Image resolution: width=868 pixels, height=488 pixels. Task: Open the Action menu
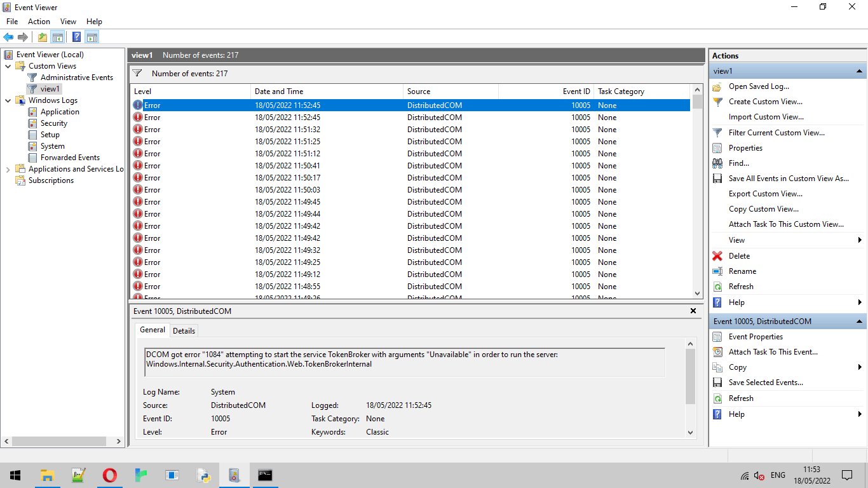click(39, 22)
